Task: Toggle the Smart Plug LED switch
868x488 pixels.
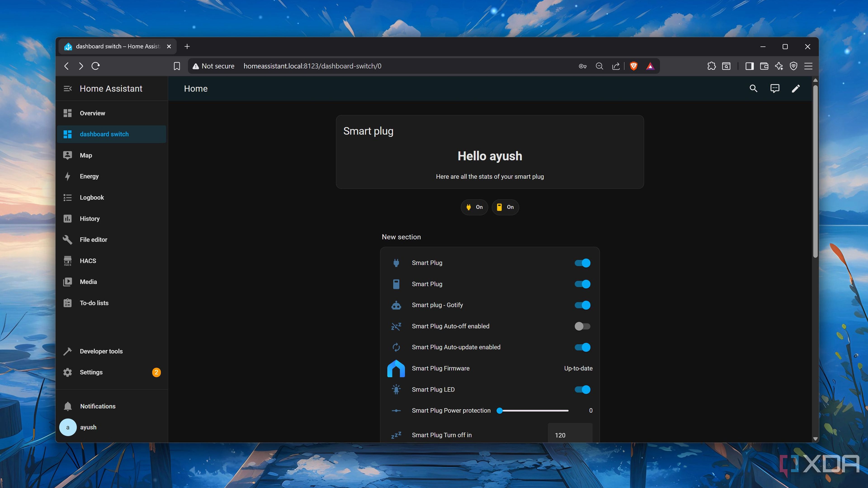Action: pyautogui.click(x=583, y=390)
